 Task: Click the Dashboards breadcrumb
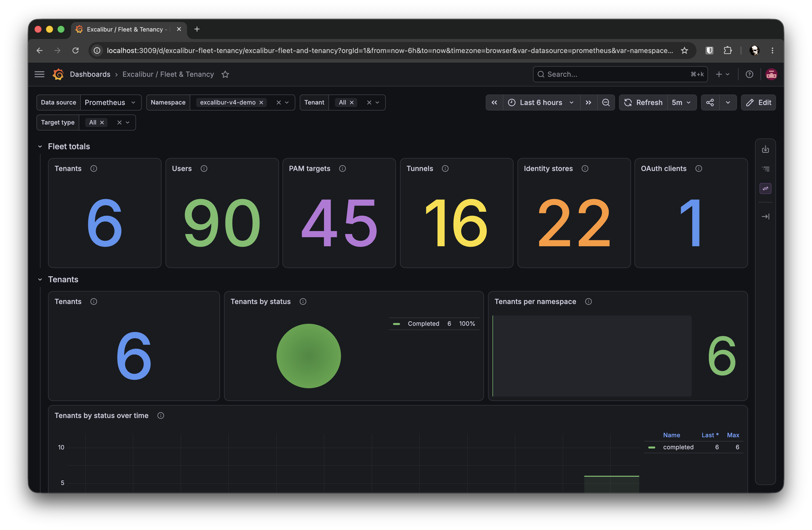click(90, 74)
